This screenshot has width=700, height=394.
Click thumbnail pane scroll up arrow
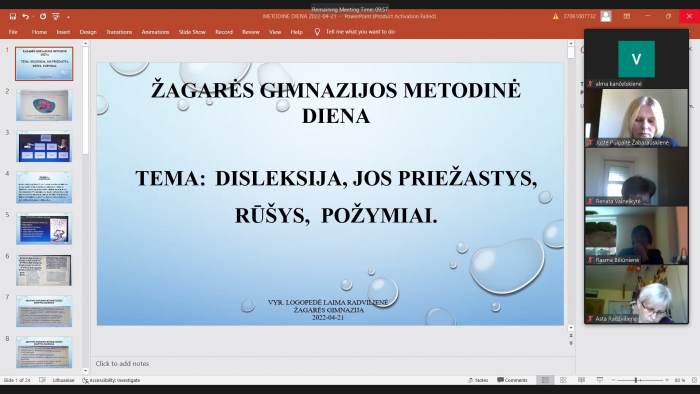click(85, 44)
